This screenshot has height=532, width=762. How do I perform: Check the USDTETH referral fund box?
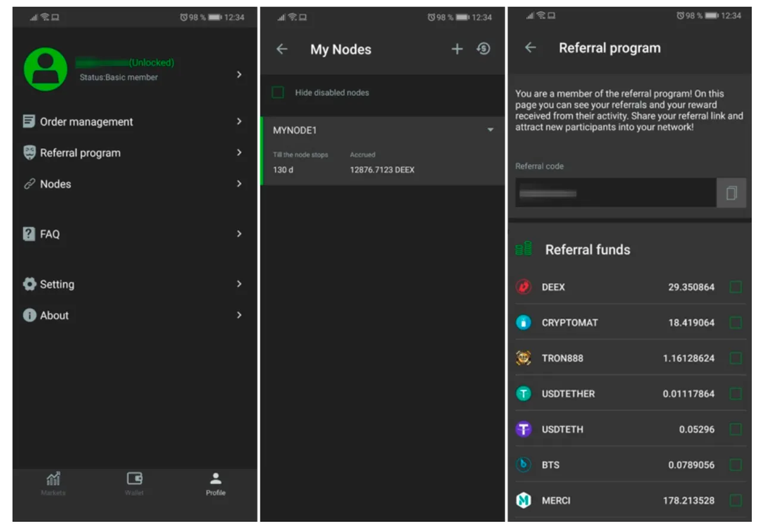click(736, 429)
